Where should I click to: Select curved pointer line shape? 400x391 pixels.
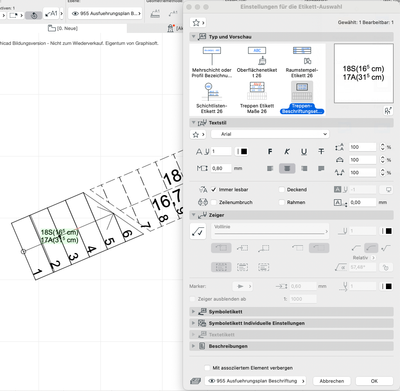coord(371,248)
